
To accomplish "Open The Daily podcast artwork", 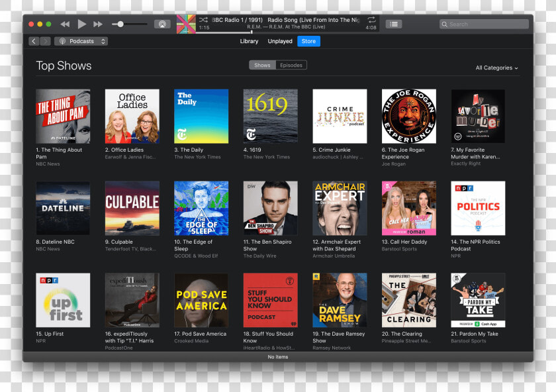I will pos(201,116).
